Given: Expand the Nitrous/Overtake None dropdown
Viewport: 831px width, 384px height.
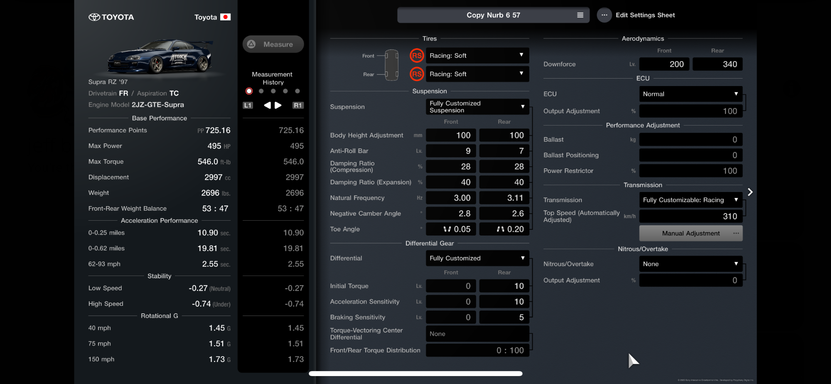Looking at the screenshot, I should [691, 264].
